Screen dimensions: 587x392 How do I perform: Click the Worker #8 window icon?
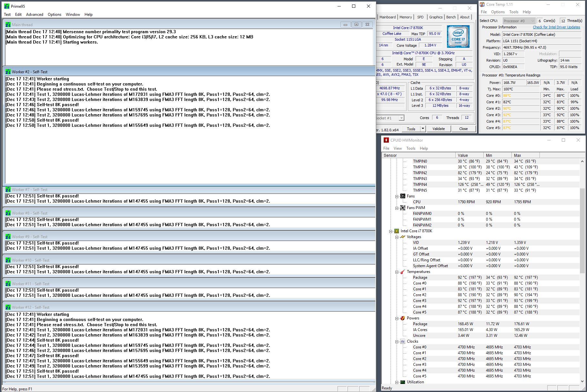click(8, 213)
